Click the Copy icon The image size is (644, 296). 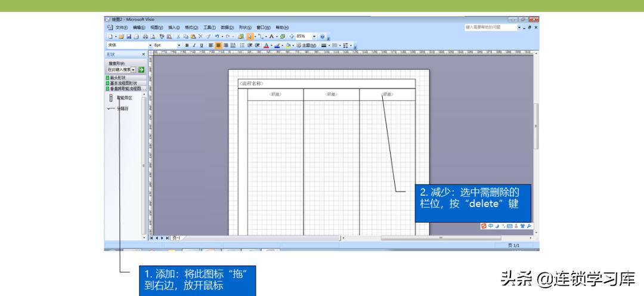pos(186,36)
